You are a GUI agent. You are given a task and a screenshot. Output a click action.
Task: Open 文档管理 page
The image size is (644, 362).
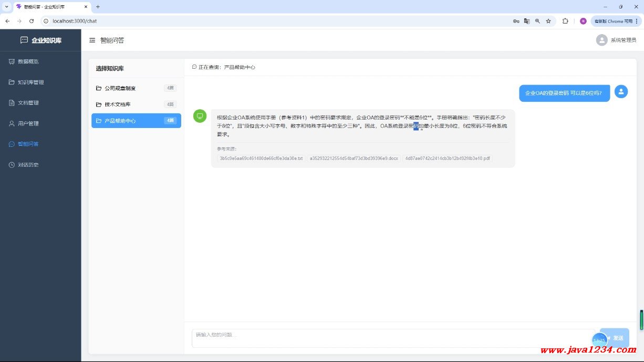(28, 103)
